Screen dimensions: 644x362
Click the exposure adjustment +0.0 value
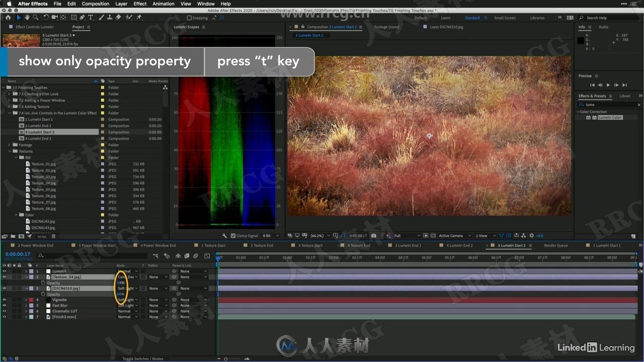pyautogui.click(x=539, y=235)
